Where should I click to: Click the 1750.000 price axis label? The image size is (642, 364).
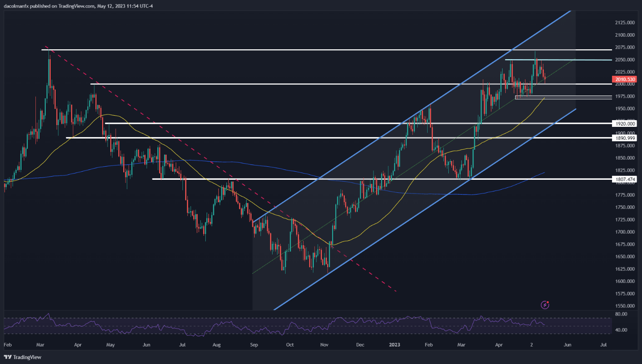point(626,208)
